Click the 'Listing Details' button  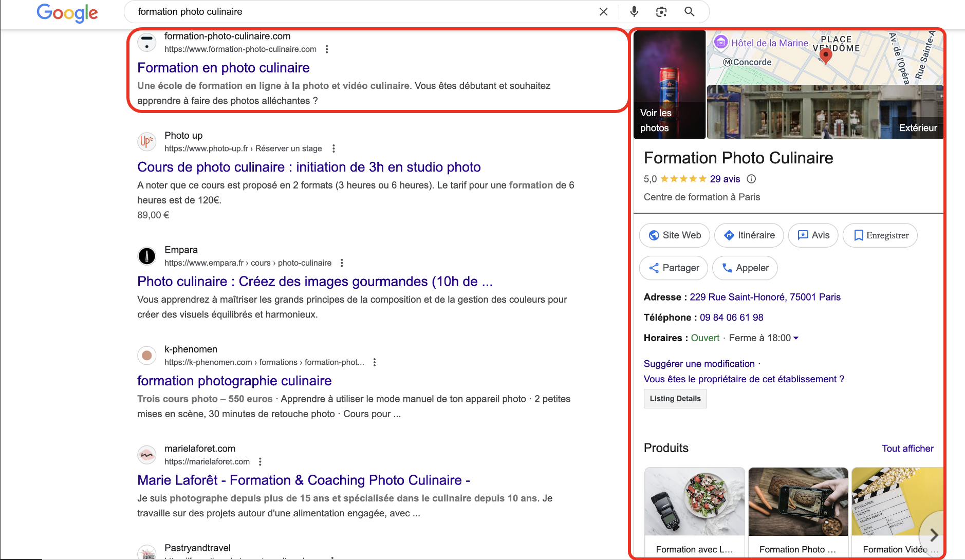pos(675,399)
